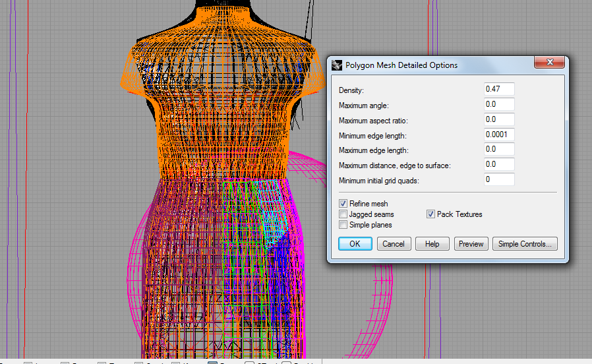Click the Rhino icon in dialog title bar
Screen dimensions: 592x364
click(x=337, y=65)
